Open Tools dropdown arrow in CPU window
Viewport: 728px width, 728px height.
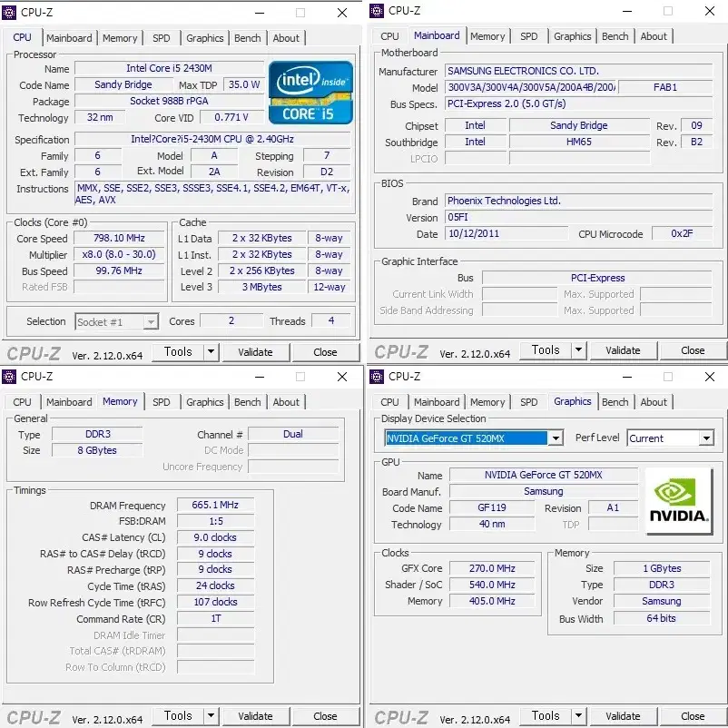[x=211, y=352]
